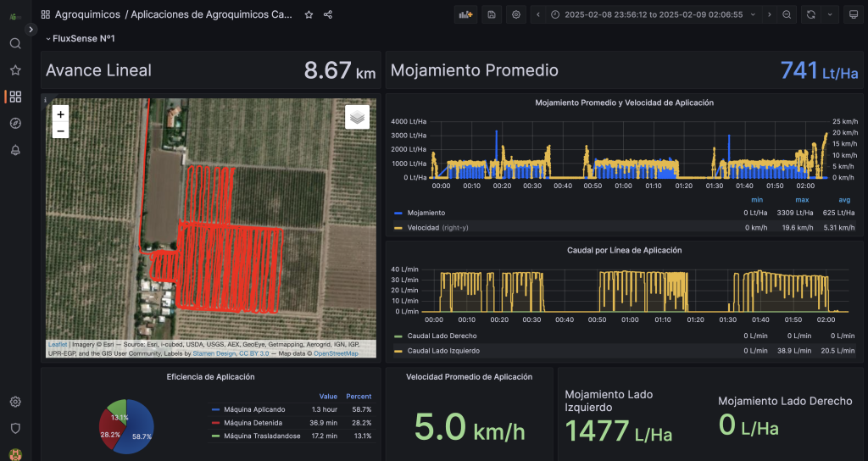
Task: Open Dashboards section in the sidebar
Action: pyautogui.click(x=15, y=97)
